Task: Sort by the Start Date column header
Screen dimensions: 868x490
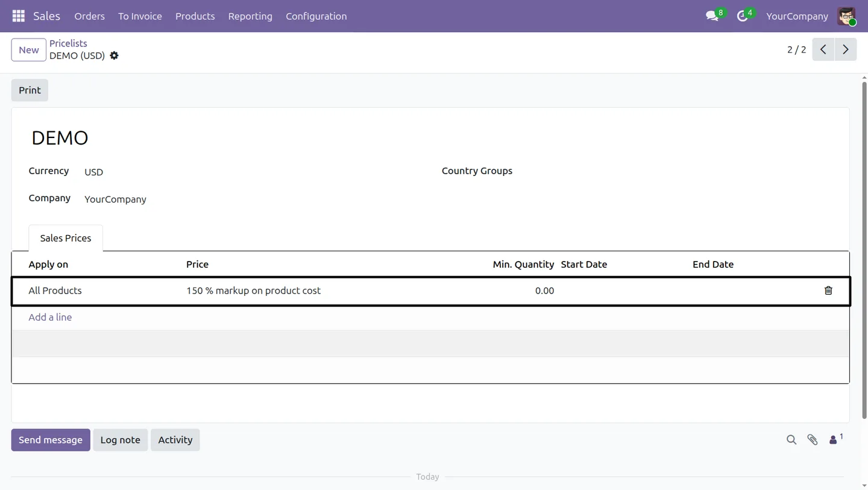Action: pyautogui.click(x=583, y=264)
